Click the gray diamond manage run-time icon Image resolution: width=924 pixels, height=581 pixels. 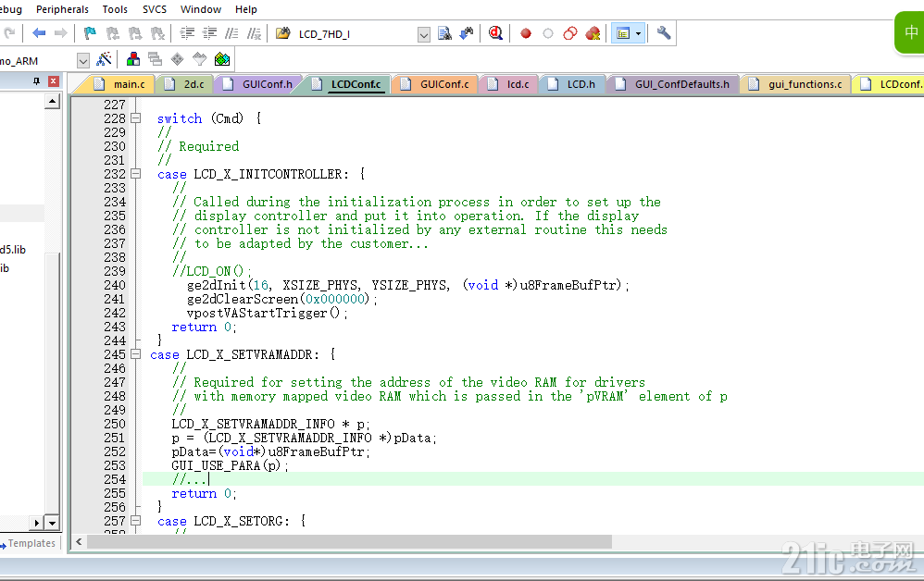[177, 59]
